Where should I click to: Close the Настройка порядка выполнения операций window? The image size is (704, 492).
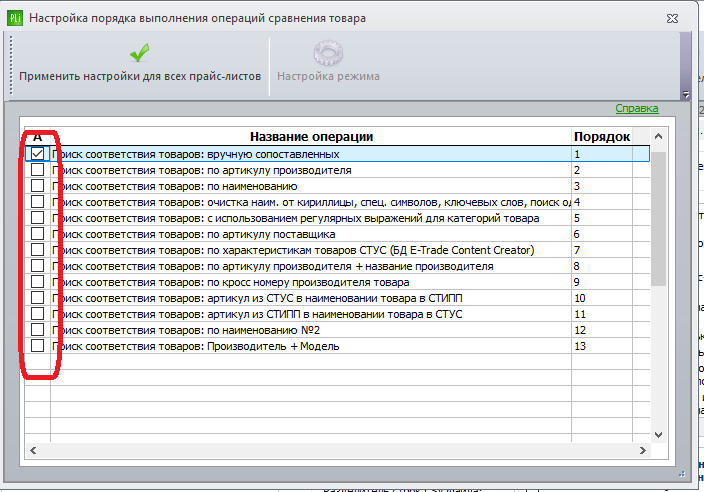pyautogui.click(x=672, y=18)
